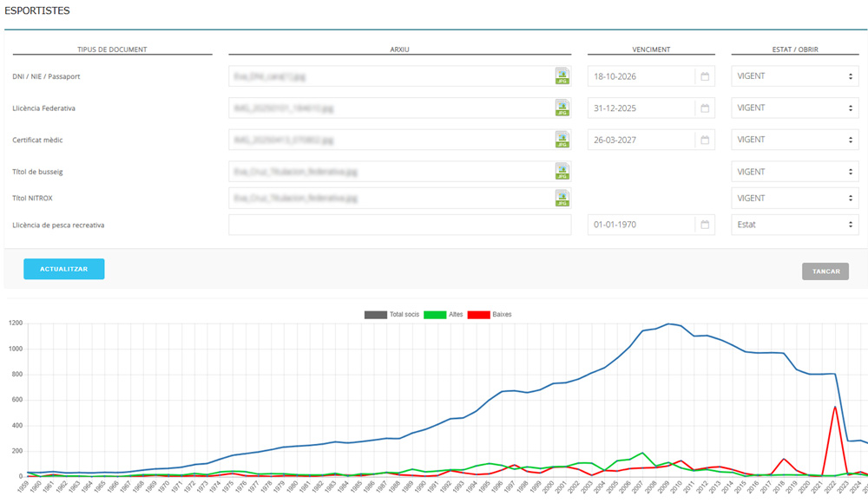
Task: Open the JPG icon in Llicència Federativa row
Action: [x=562, y=108]
